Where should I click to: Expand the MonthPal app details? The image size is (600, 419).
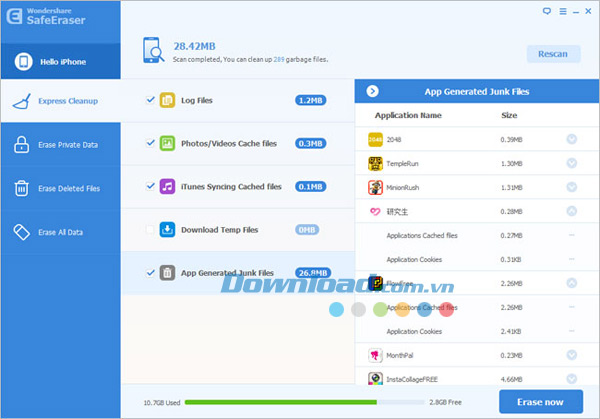(x=571, y=355)
